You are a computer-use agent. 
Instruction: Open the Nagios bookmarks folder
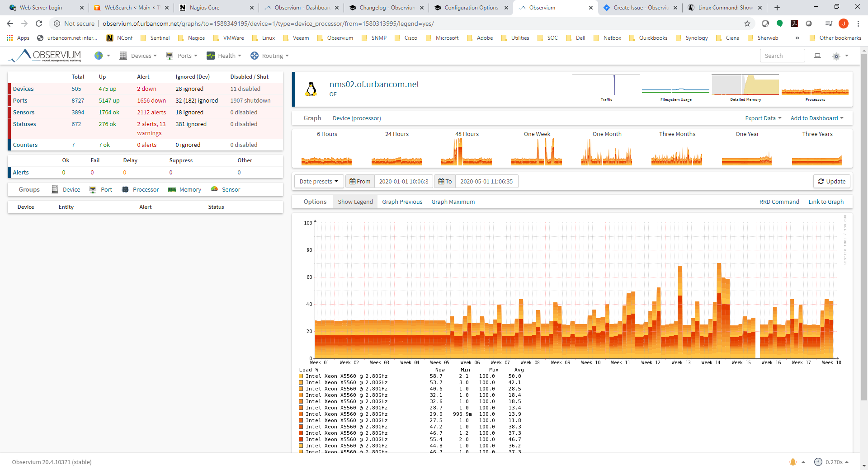[x=192, y=38]
